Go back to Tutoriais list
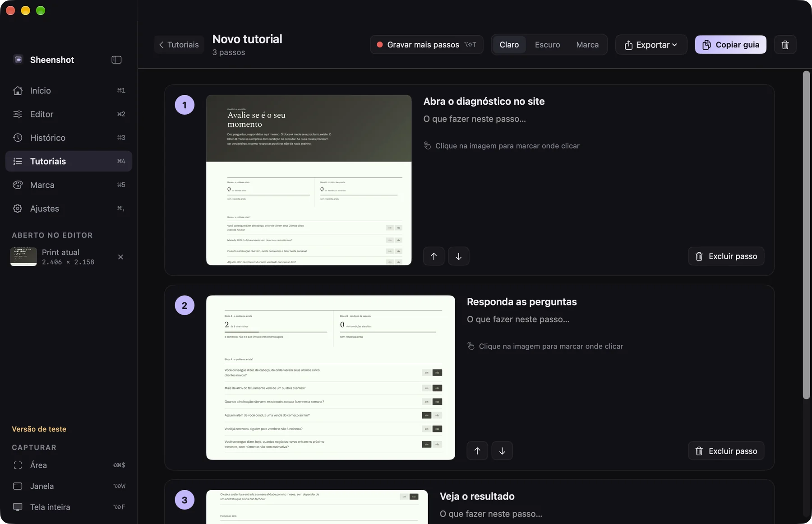Viewport: 812px width, 524px height. click(179, 45)
